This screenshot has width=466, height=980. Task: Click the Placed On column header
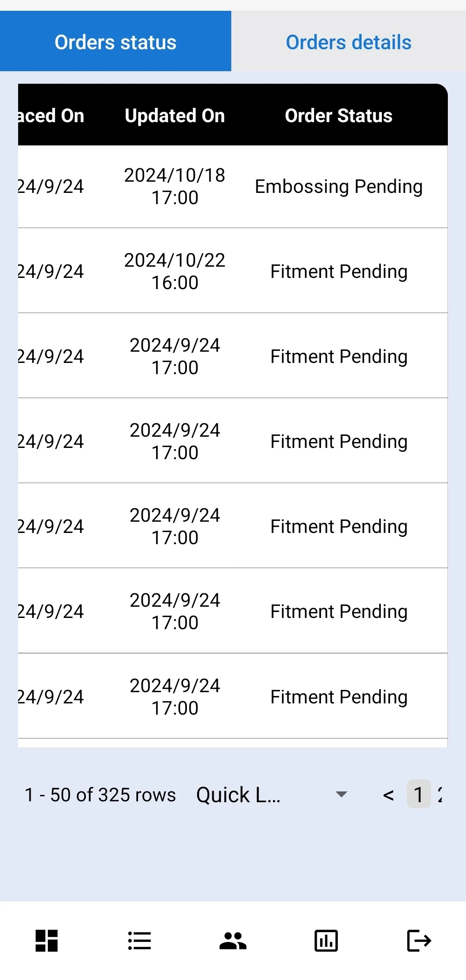pyautogui.click(x=51, y=116)
